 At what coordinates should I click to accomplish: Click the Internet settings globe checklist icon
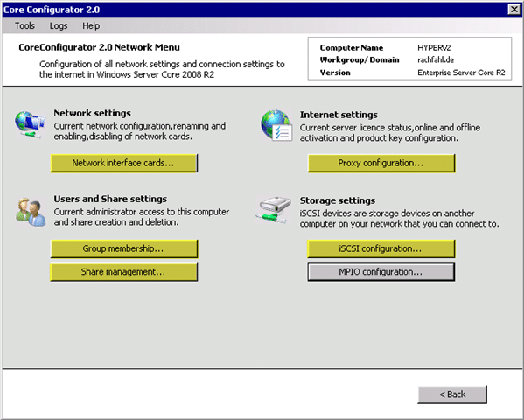click(x=276, y=125)
